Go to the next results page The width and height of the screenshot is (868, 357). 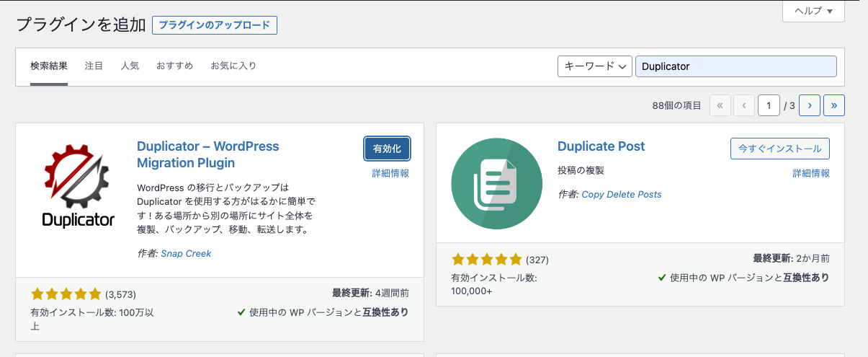[810, 105]
